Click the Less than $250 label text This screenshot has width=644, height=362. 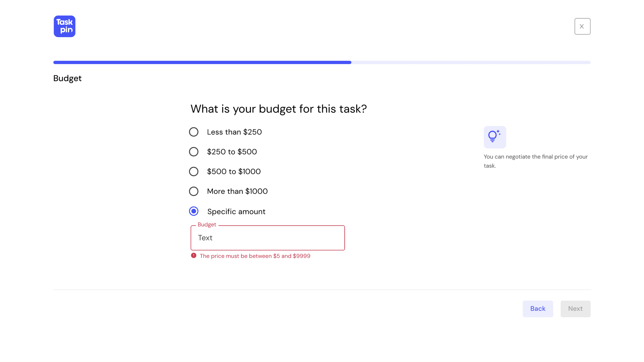click(x=234, y=132)
